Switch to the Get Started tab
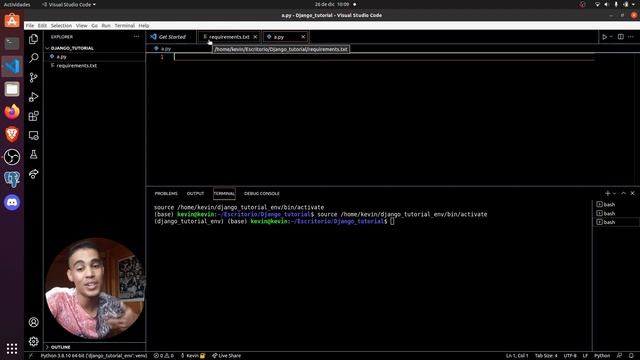The width and height of the screenshot is (640, 360). (172, 37)
